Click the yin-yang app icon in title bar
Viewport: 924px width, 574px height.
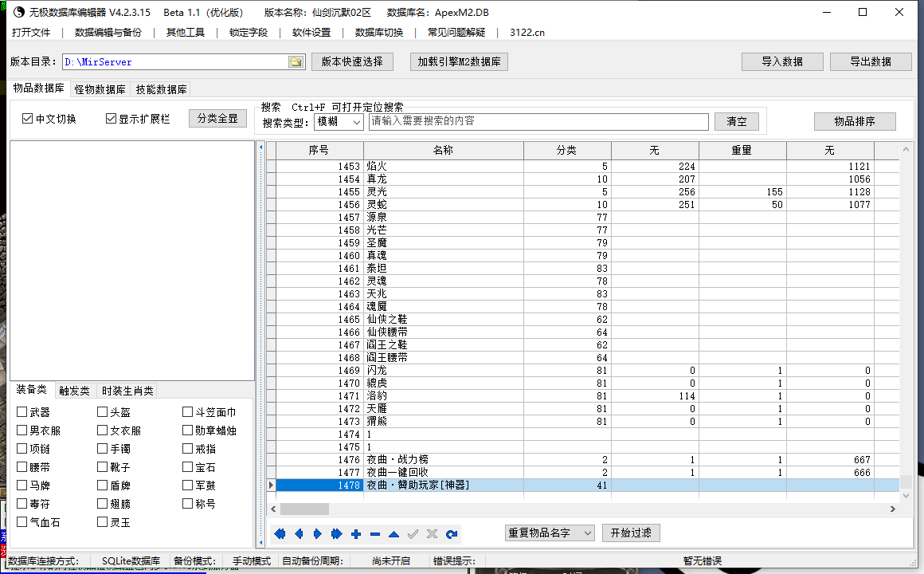tap(19, 12)
